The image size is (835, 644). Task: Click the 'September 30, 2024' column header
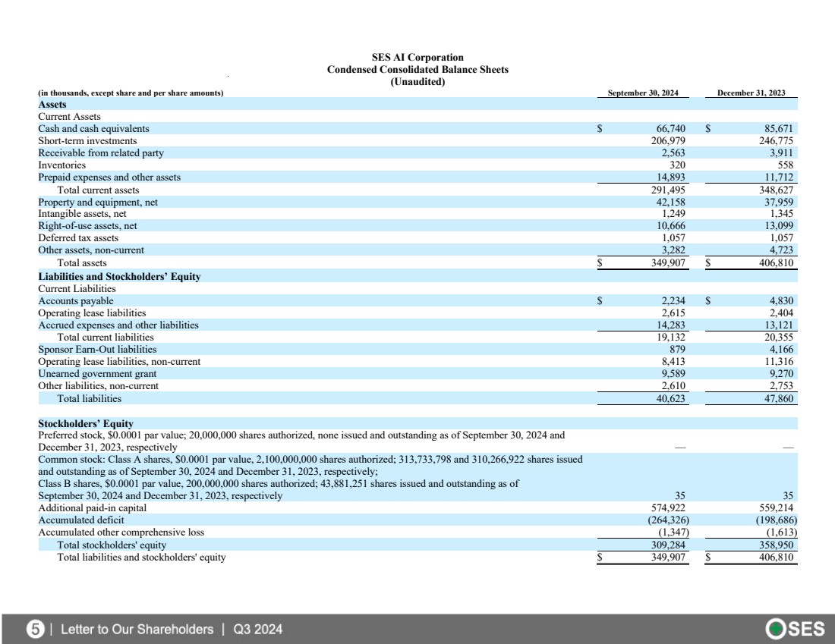(x=643, y=93)
